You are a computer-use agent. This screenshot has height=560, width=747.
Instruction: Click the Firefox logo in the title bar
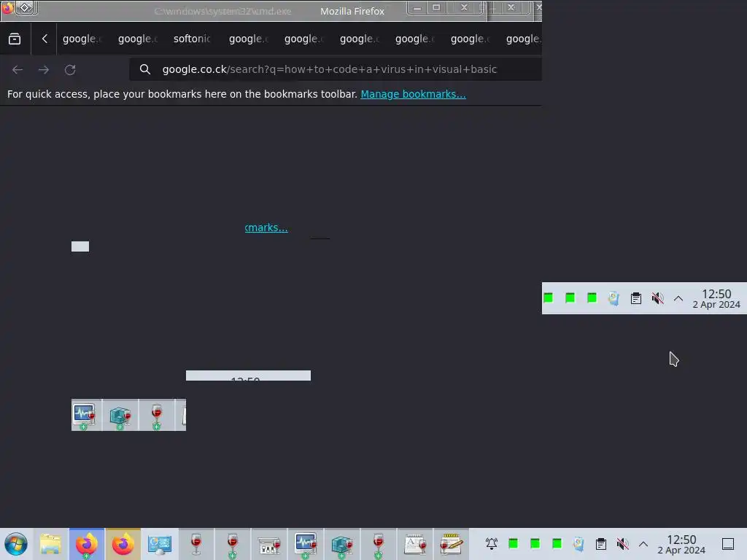(7, 7)
